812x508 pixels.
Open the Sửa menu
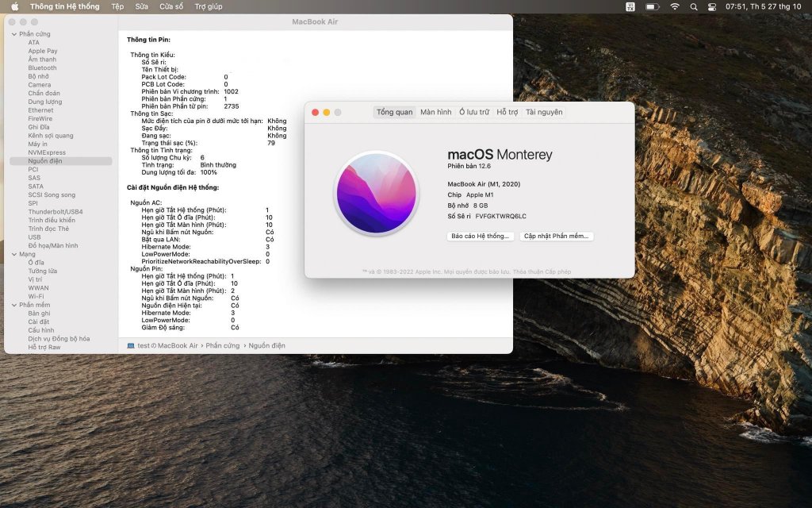click(141, 6)
